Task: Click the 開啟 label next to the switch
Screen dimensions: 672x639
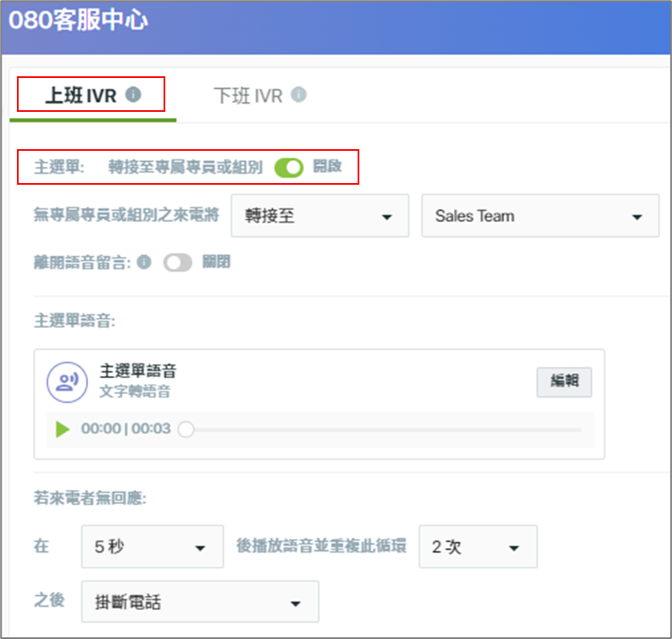Action: pos(327,166)
